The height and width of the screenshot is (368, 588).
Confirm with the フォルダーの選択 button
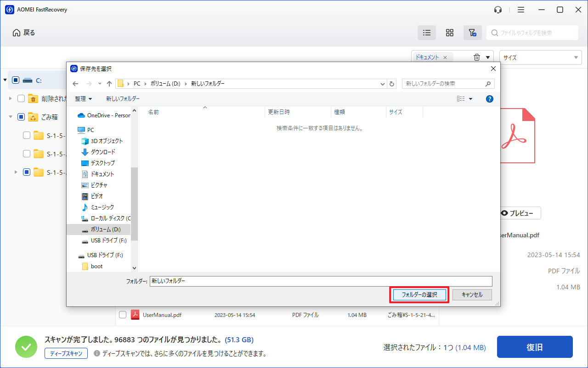pyautogui.click(x=419, y=295)
